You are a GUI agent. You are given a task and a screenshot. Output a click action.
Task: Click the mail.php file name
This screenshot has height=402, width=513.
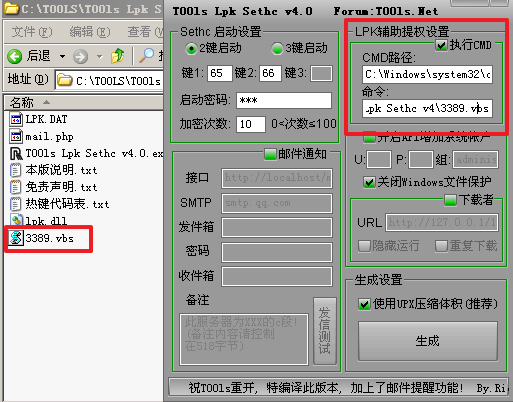[49, 137]
